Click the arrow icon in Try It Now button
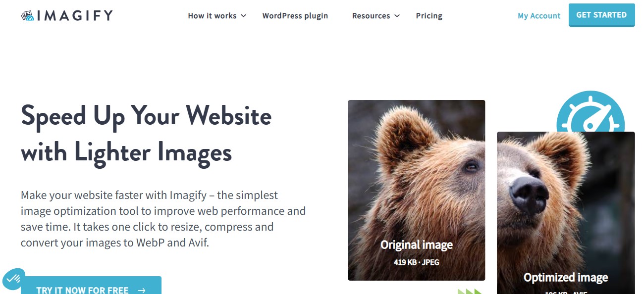Screen dimensions: 644x294 click(142, 291)
